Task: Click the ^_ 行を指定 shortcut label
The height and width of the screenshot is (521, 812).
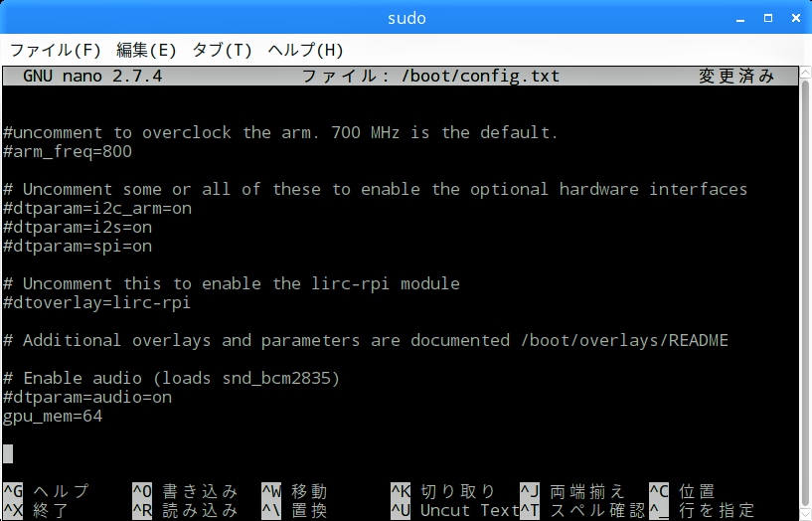Action: click(x=703, y=510)
